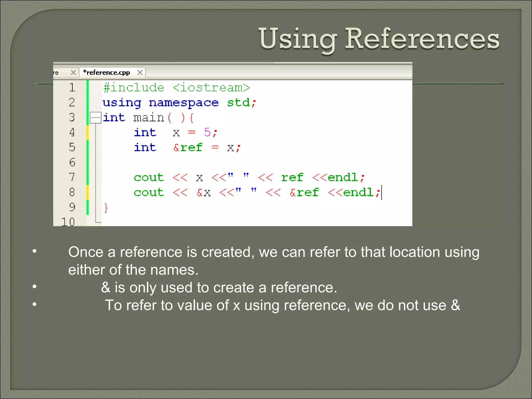Click the closing brace on line 9
This screenshot has height=399, width=532.
106,208
